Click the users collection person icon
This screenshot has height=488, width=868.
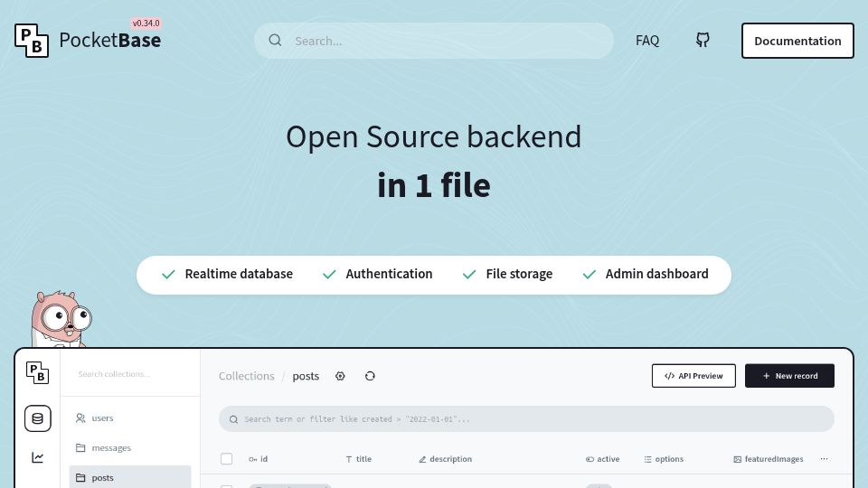coord(80,418)
